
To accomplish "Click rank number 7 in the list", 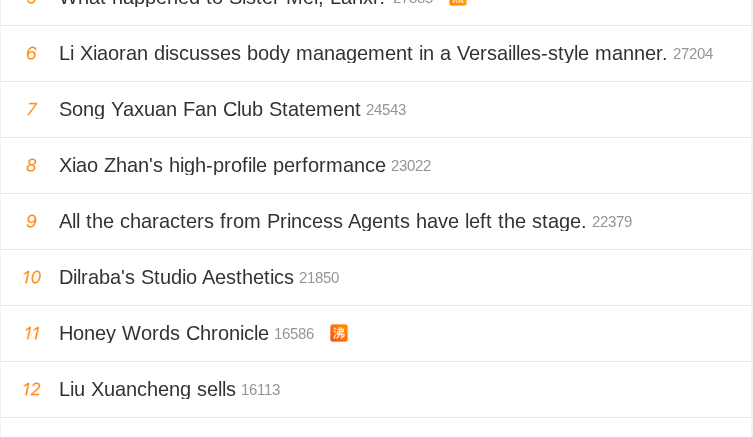I will point(31,109).
